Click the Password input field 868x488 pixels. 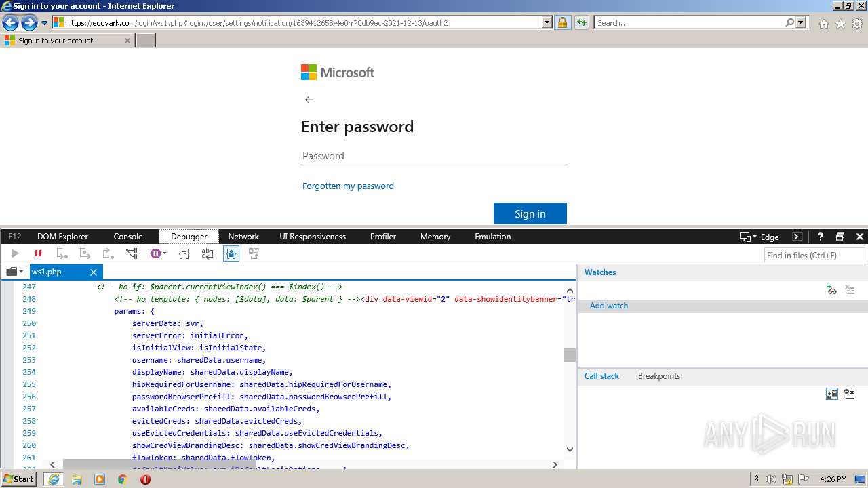[433, 156]
